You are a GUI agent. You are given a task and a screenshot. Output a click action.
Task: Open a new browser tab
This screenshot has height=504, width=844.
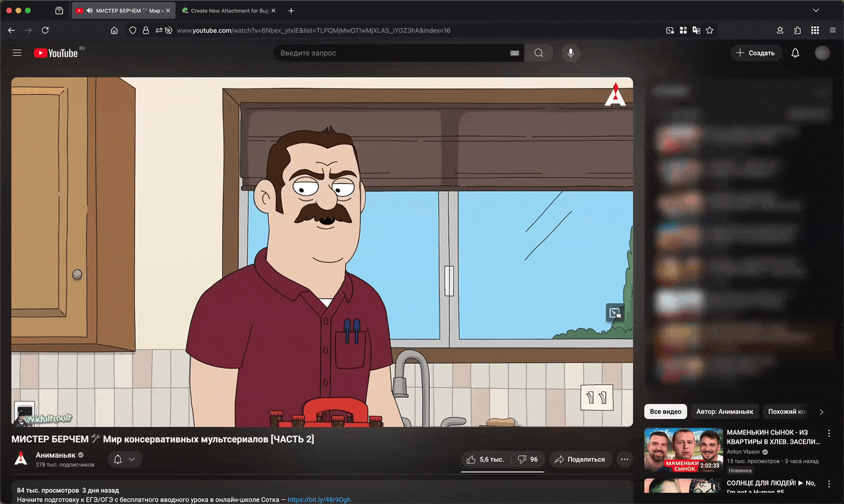tap(291, 11)
